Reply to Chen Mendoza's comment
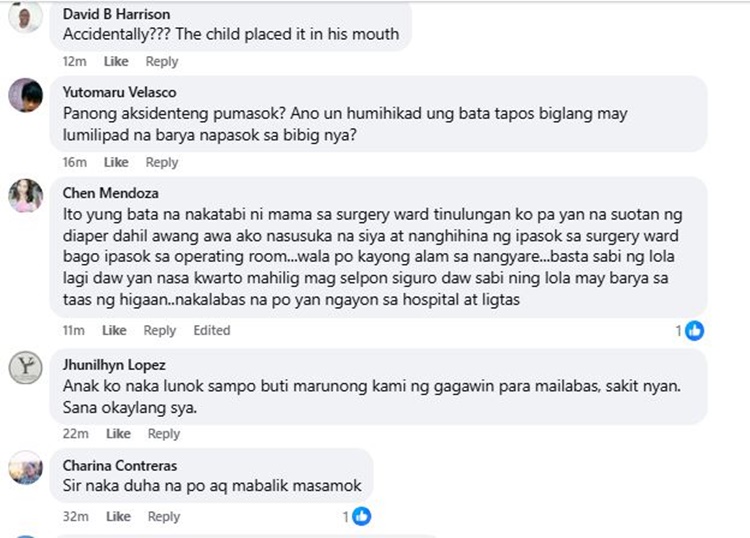 coord(159,330)
